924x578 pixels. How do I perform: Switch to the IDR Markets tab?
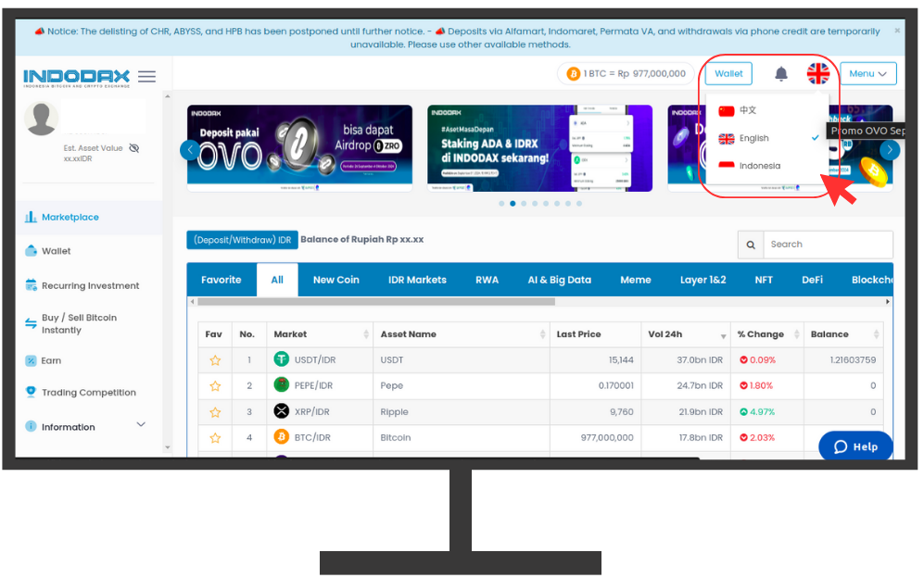(x=417, y=279)
